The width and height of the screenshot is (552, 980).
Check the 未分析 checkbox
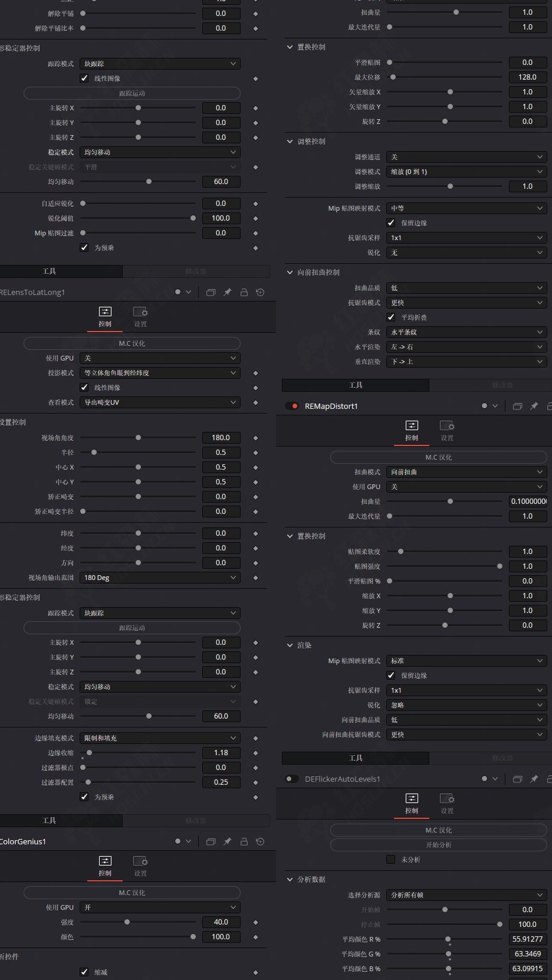391,860
